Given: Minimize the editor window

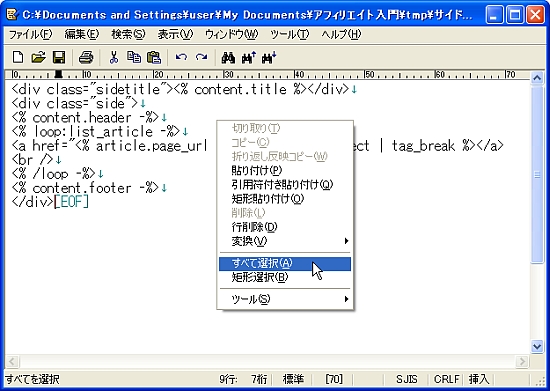Looking at the screenshot, I should (494, 15).
